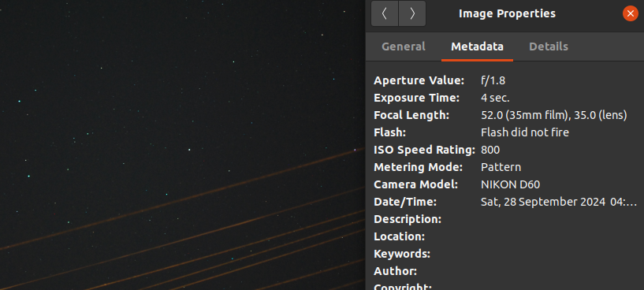Image resolution: width=644 pixels, height=290 pixels.
Task: Go to the next image using the right arrow
Action: [412, 13]
